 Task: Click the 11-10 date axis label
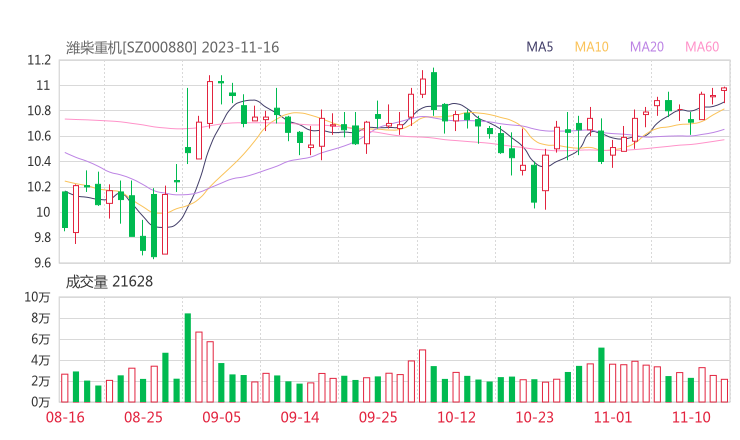[x=690, y=417]
